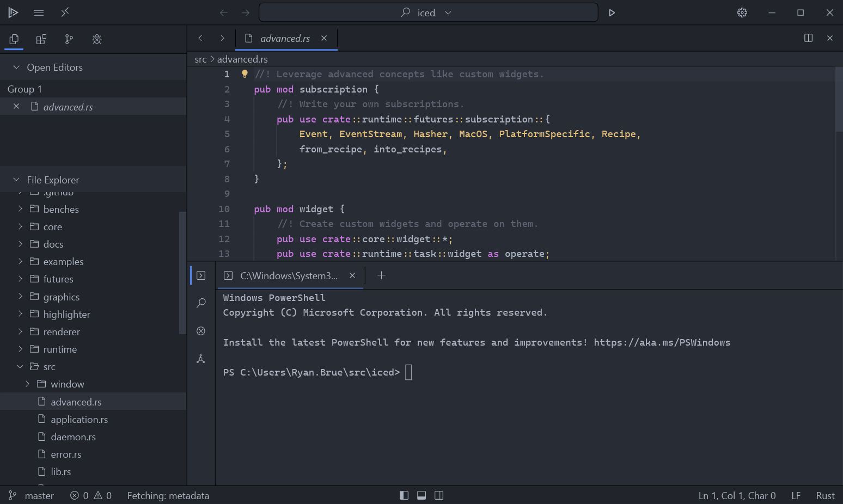Close the C:\Windows\System3... terminal tab
843x504 pixels.
(352, 275)
